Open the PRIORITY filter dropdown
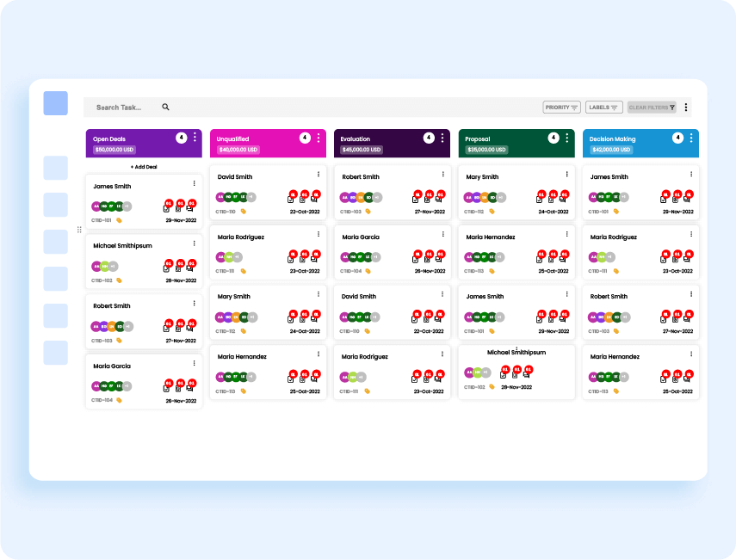This screenshot has height=560, width=736. click(561, 108)
